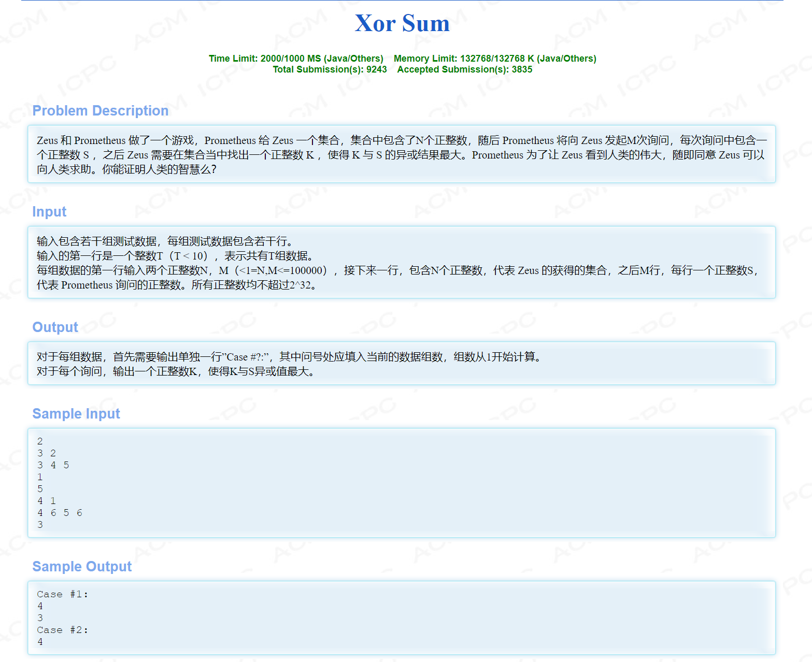This screenshot has width=812, height=662.
Task: Click the output line mentioning 'Case #?:'
Action: pyautogui.click(x=289, y=357)
